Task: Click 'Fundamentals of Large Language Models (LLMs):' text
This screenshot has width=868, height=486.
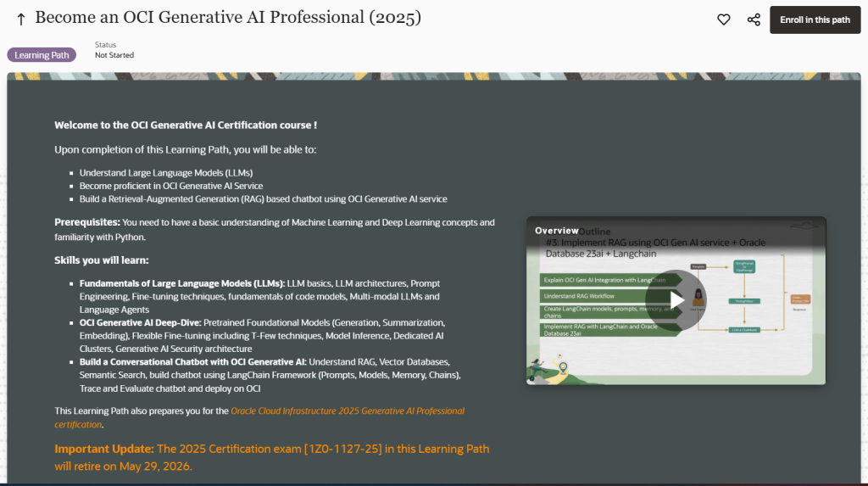Action: click(182, 283)
